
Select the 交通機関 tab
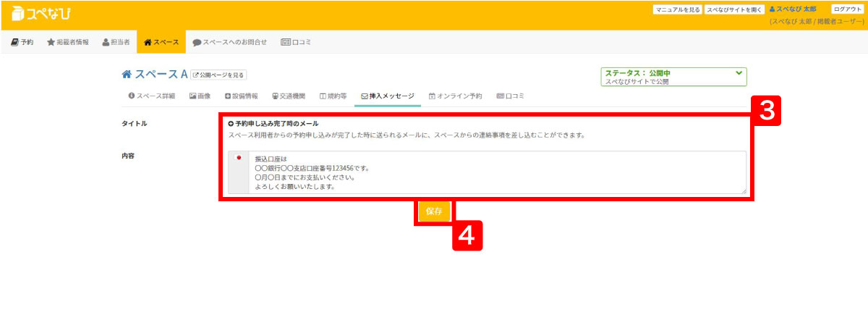pos(289,96)
